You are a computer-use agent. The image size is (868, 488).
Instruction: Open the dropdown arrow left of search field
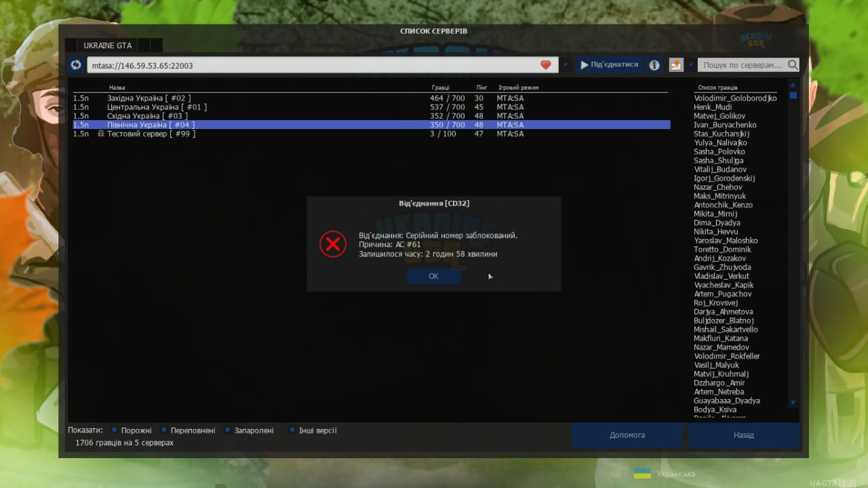(690, 65)
